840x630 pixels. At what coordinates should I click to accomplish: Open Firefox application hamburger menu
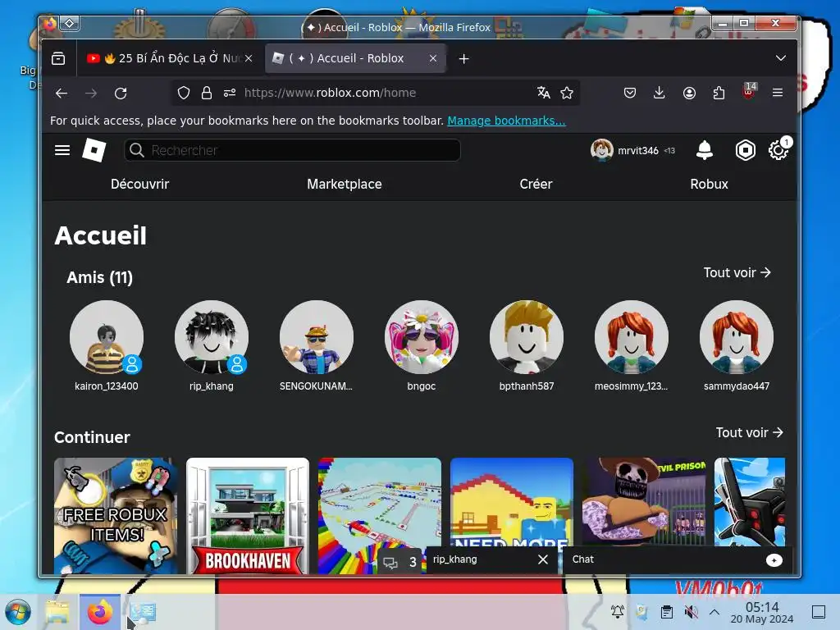[x=778, y=93]
